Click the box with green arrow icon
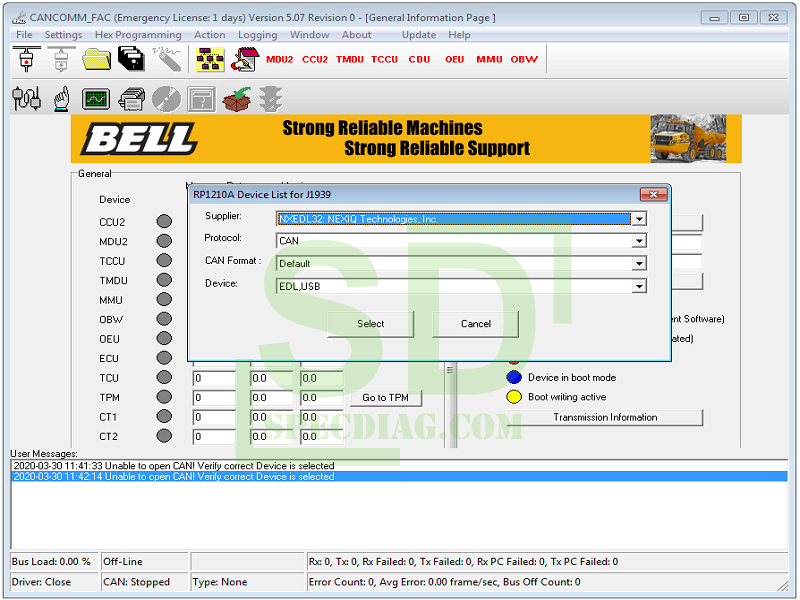Image resolution: width=800 pixels, height=600 pixels. pos(236,99)
